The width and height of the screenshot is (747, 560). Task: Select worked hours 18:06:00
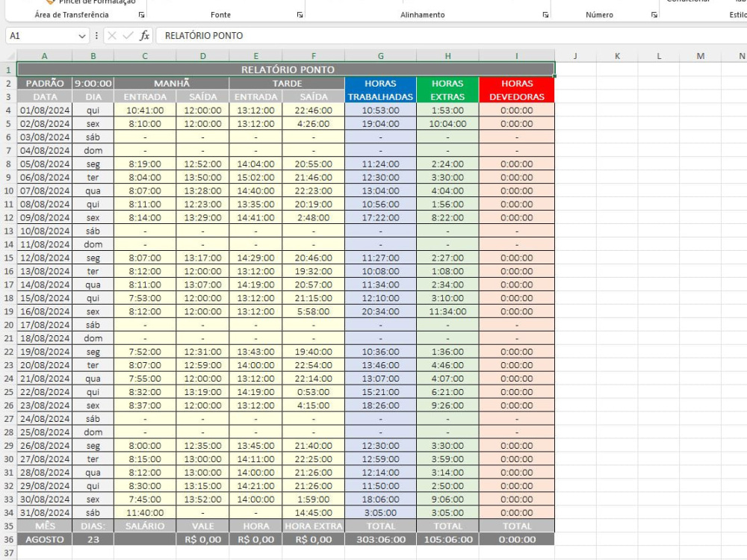pos(380,499)
